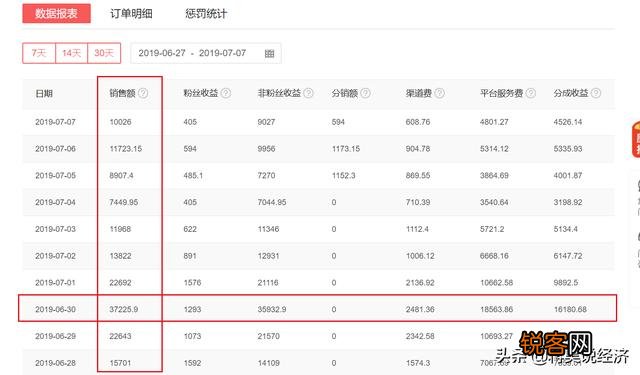
Task: Select the date cell 2019-07-04
Action: 56,202
